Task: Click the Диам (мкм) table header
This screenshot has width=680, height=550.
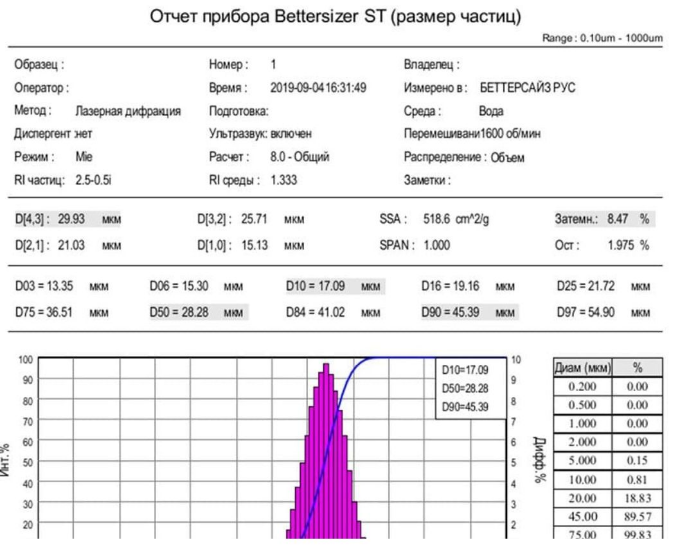Action: pos(583,368)
